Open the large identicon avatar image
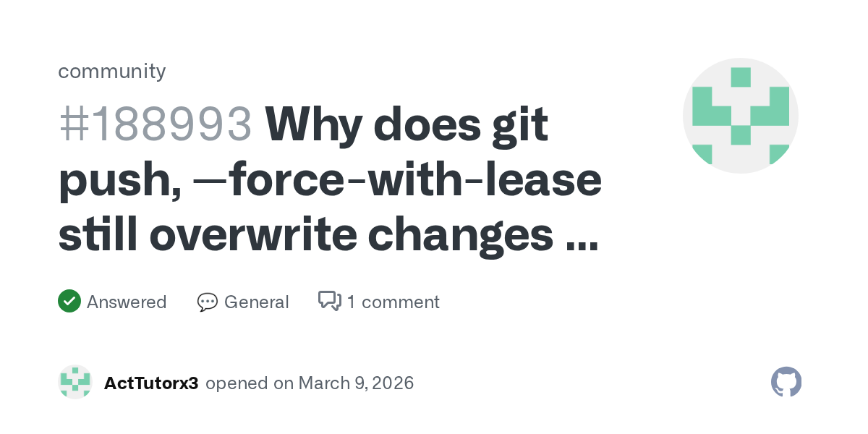Screen dimensions: 868x434 740,116
